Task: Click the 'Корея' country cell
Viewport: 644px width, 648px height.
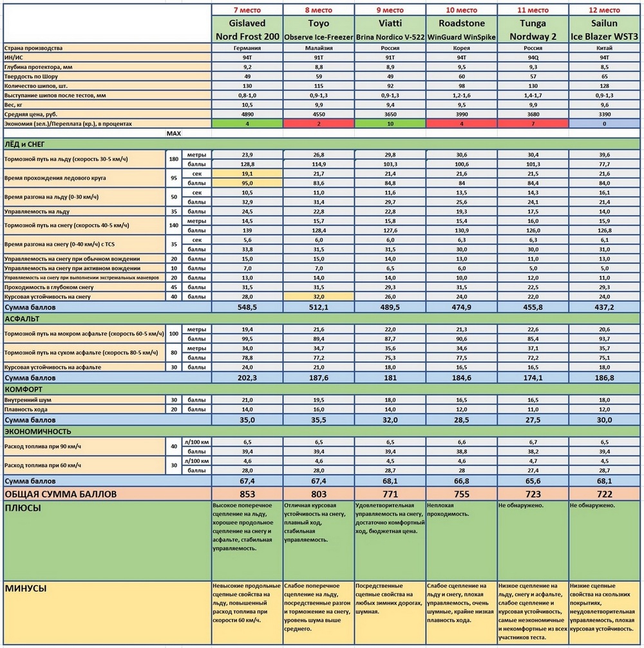Action: [x=461, y=48]
